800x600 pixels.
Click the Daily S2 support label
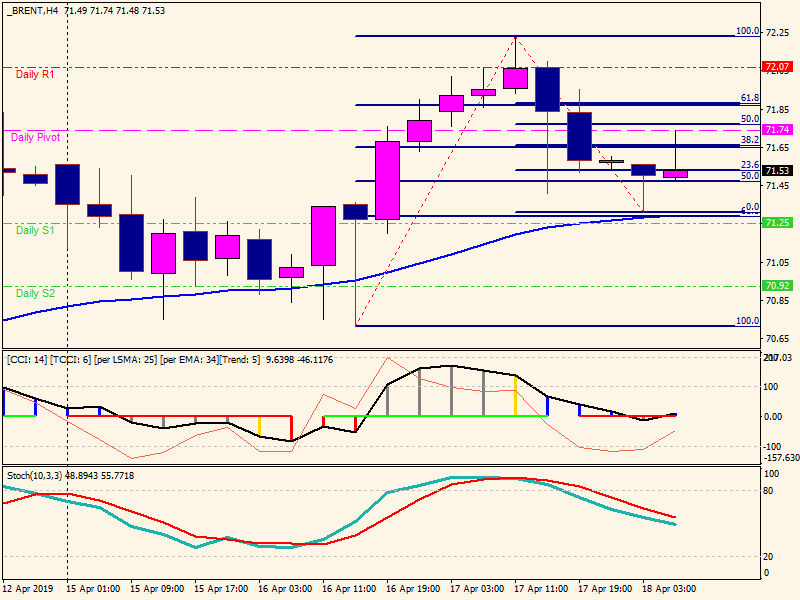(35, 293)
